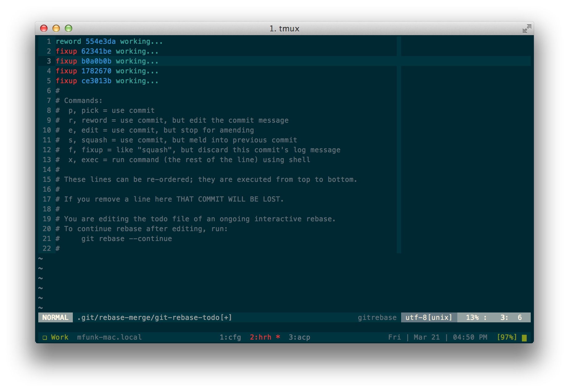Screen dimensions: 569x392
Task: Click 'git rebase --continue' on line 21
Action: click(127, 239)
